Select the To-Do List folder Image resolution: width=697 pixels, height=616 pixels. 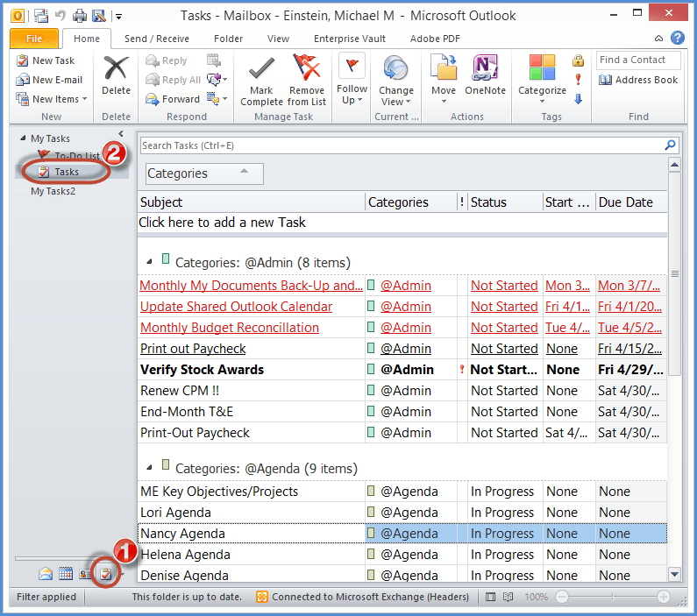point(77,156)
